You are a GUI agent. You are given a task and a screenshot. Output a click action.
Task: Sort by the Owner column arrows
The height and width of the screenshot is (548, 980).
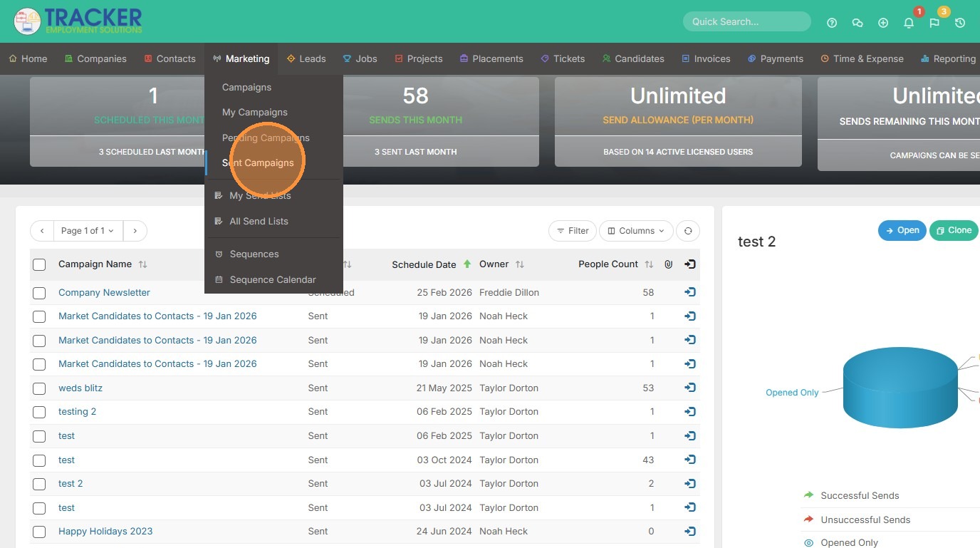[x=520, y=264]
